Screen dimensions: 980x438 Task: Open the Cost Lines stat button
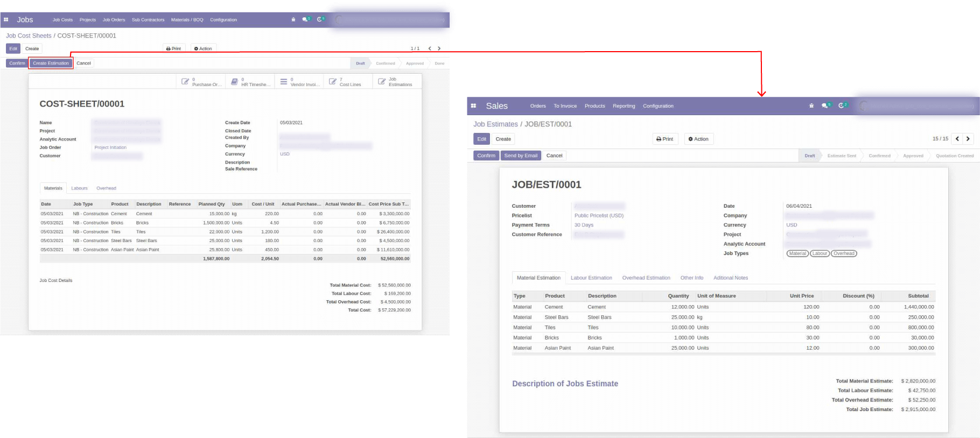[x=348, y=82]
